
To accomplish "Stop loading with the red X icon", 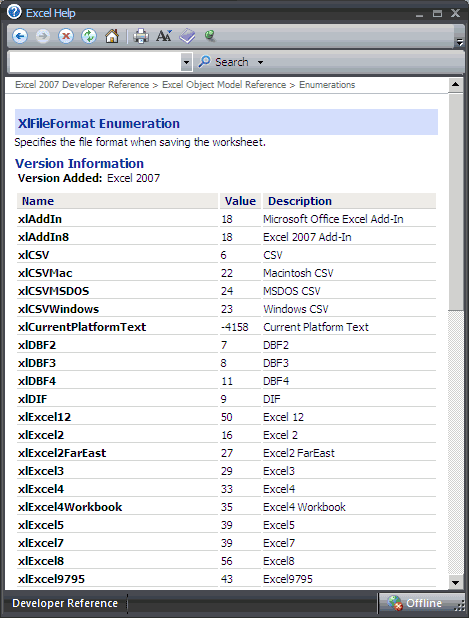I will click(x=66, y=37).
